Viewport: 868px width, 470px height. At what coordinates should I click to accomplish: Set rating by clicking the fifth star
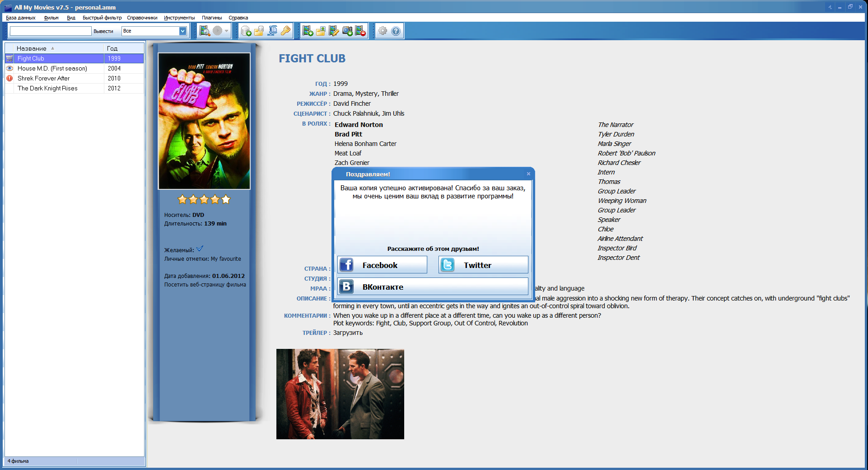(x=226, y=199)
